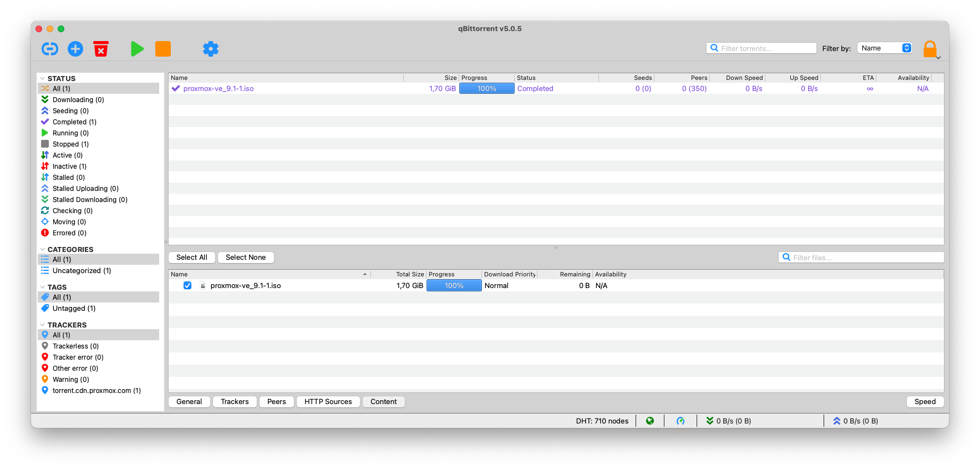Click the DHT: 710 nodes status
The image size is (980, 469).
(602, 421)
